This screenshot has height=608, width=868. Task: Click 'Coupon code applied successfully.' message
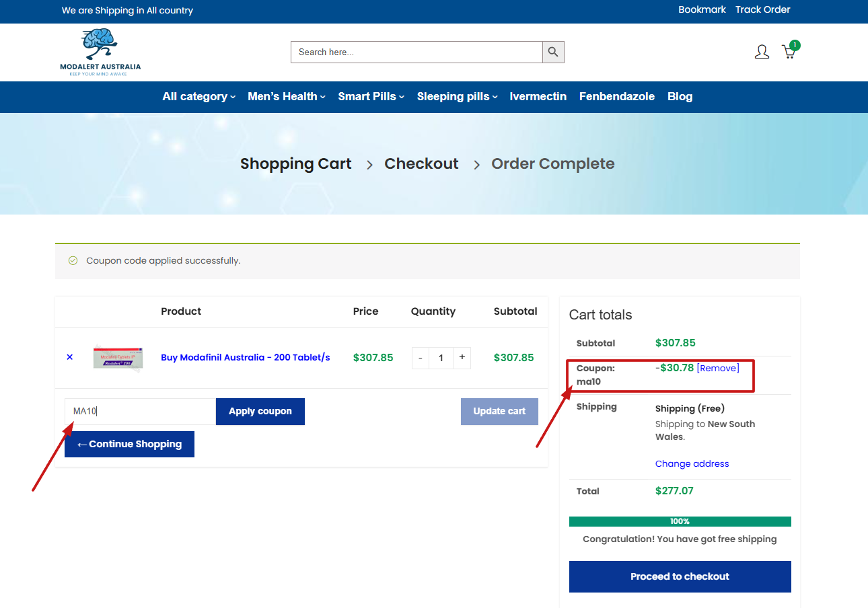(164, 260)
